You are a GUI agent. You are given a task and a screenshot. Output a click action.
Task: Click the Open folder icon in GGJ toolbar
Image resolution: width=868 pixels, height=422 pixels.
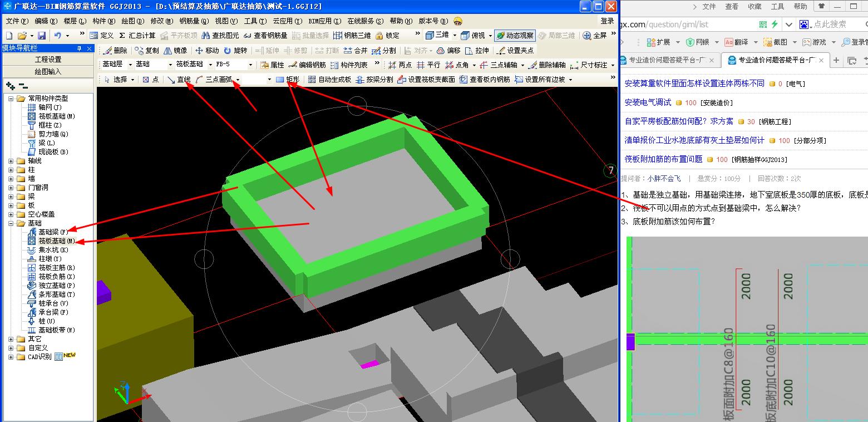[x=22, y=35]
